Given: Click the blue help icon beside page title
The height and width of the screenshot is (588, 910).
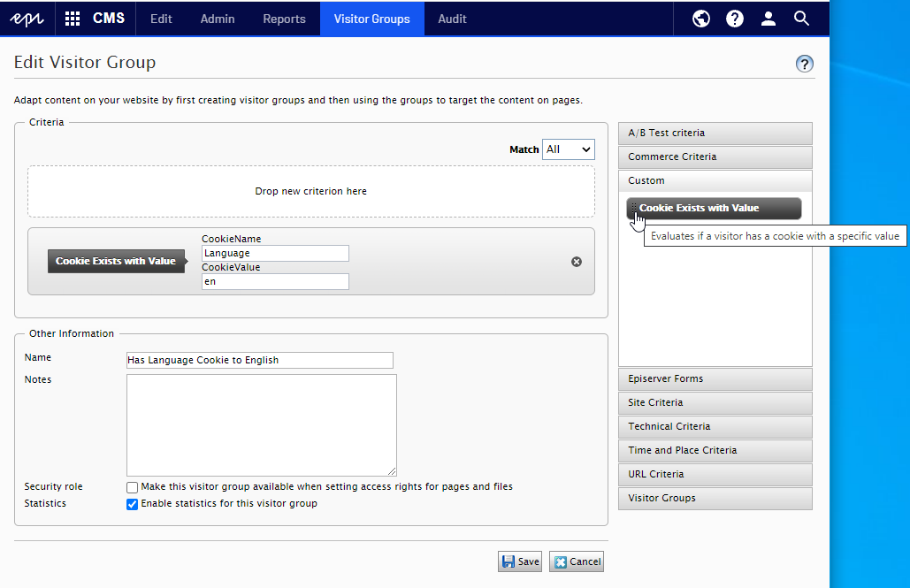Looking at the screenshot, I should click(804, 64).
